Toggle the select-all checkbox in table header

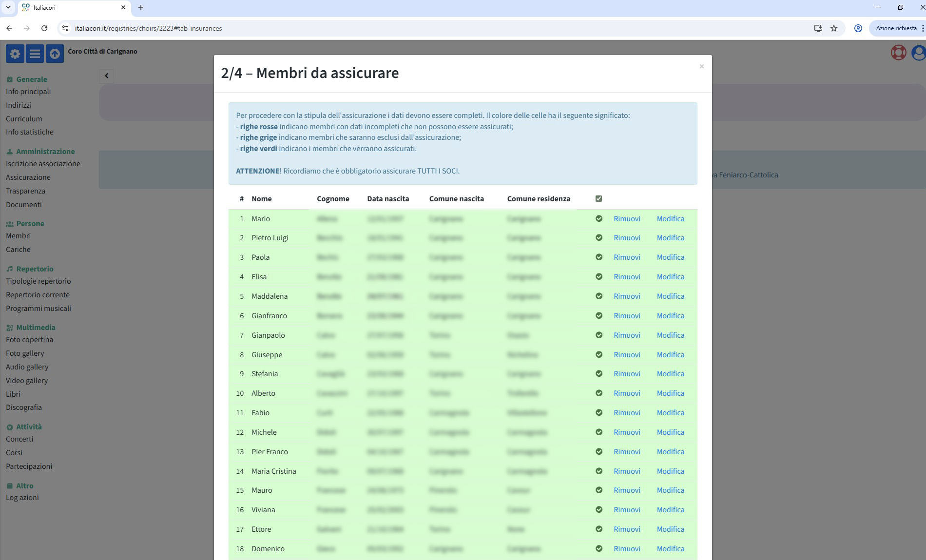point(598,199)
